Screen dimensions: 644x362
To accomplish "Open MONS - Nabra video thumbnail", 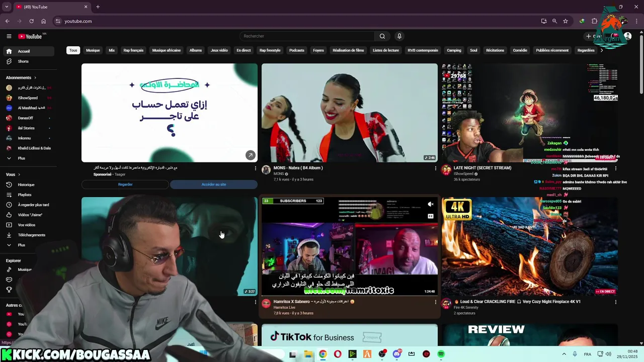I will click(350, 113).
